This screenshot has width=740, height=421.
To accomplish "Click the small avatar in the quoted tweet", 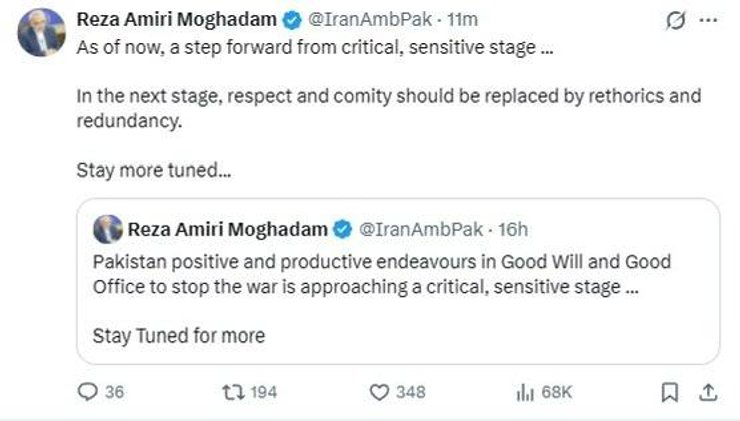I will pos(107,229).
